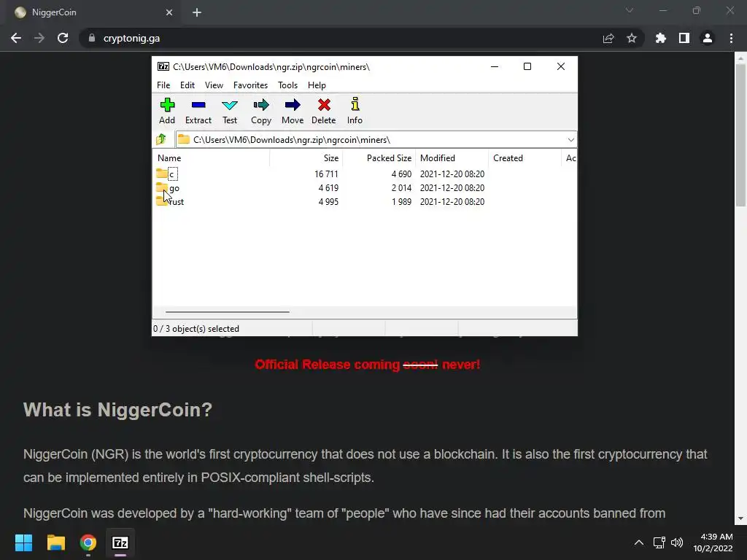The image size is (747, 560).
Task: Run the Test archive tool
Action: coord(230,111)
